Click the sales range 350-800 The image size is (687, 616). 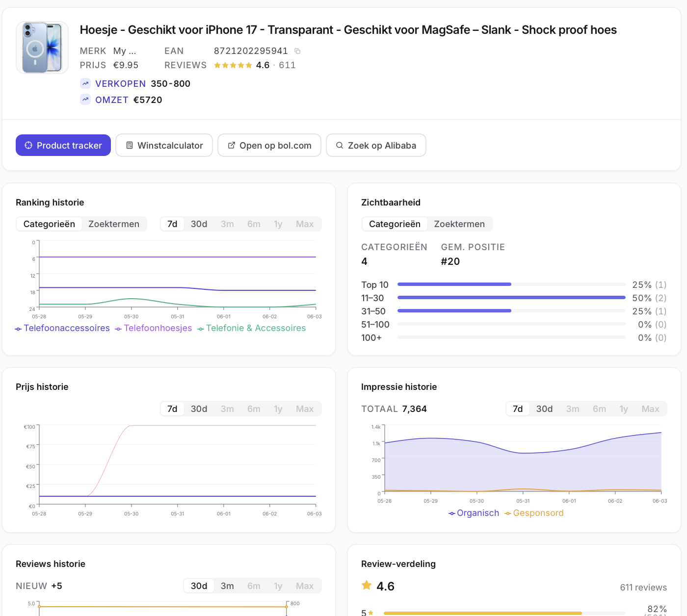pyautogui.click(x=170, y=84)
